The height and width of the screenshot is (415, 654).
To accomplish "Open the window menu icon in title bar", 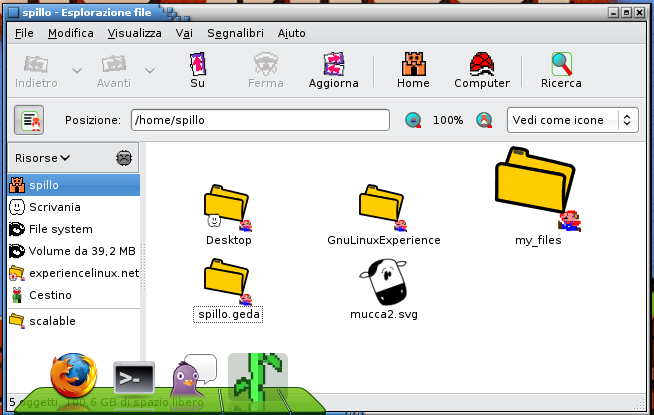I will 14,13.
